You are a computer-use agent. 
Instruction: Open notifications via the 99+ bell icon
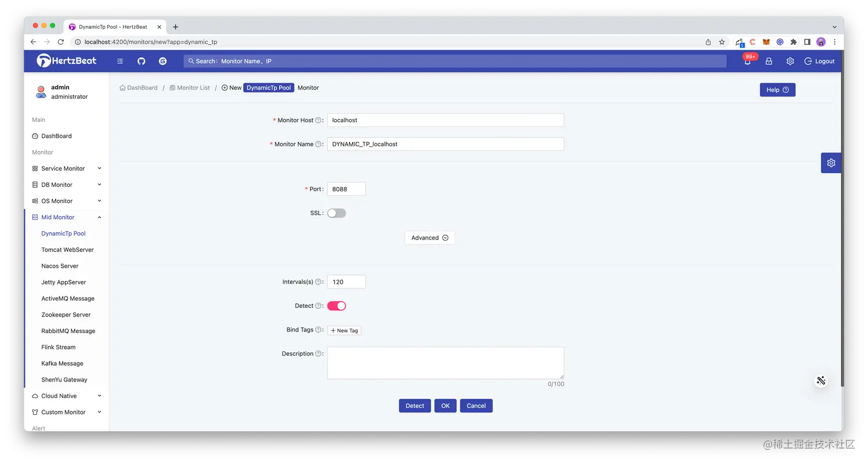pos(747,61)
